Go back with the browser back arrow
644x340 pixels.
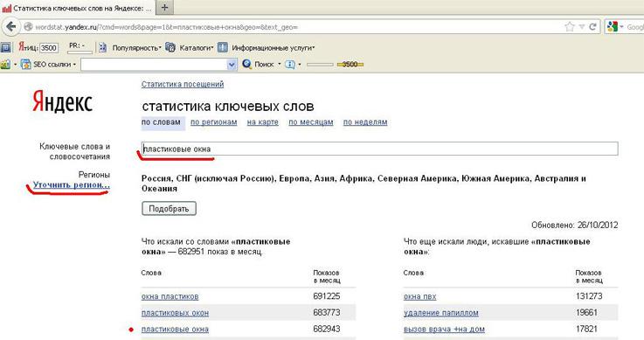(x=11, y=27)
